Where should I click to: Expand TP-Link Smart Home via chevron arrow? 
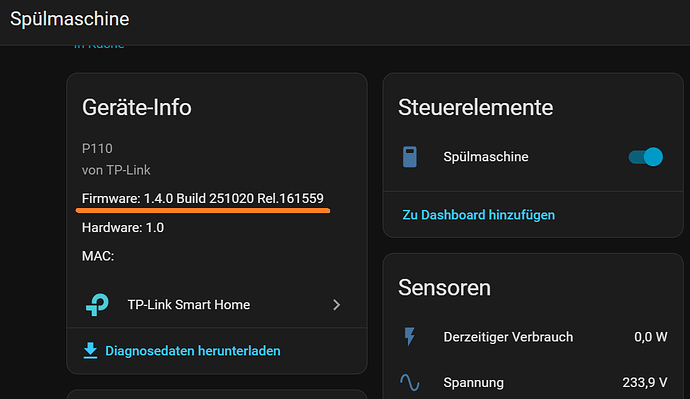click(x=336, y=305)
